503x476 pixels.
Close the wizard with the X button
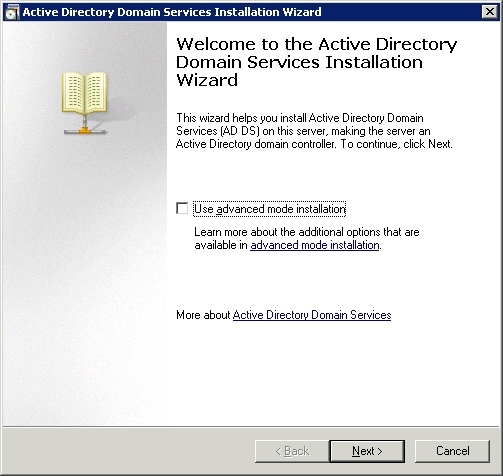pyautogui.click(x=490, y=12)
